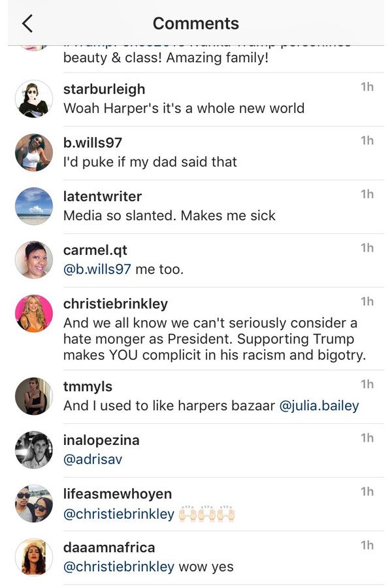Tap the @adrisav mention

point(93,459)
